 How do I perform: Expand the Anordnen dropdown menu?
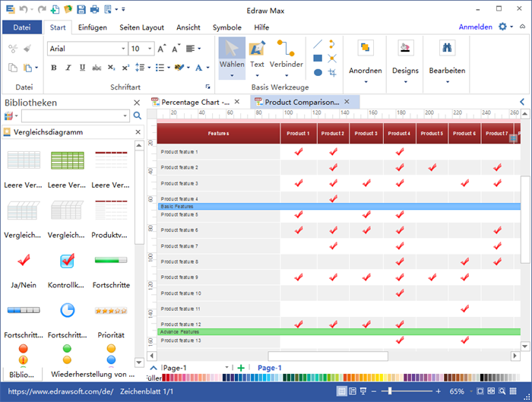(365, 71)
